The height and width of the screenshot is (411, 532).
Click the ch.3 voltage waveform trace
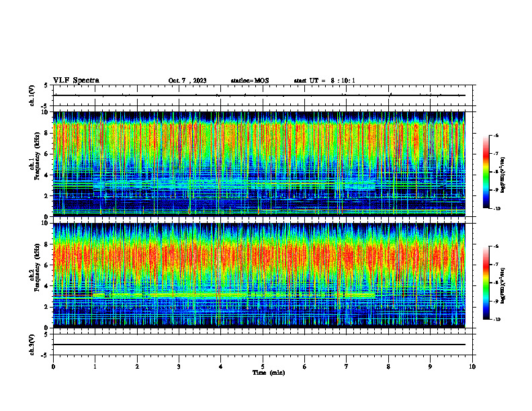[x=259, y=345]
